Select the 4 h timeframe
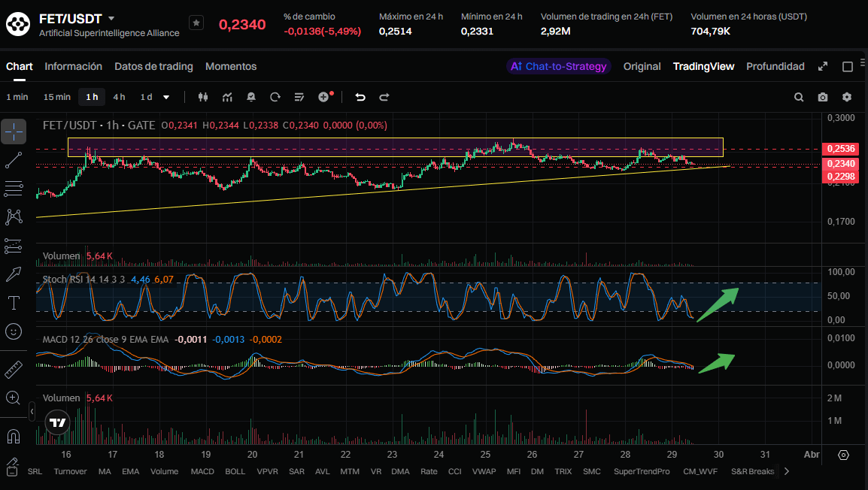The height and width of the screenshot is (490, 868). tap(119, 97)
